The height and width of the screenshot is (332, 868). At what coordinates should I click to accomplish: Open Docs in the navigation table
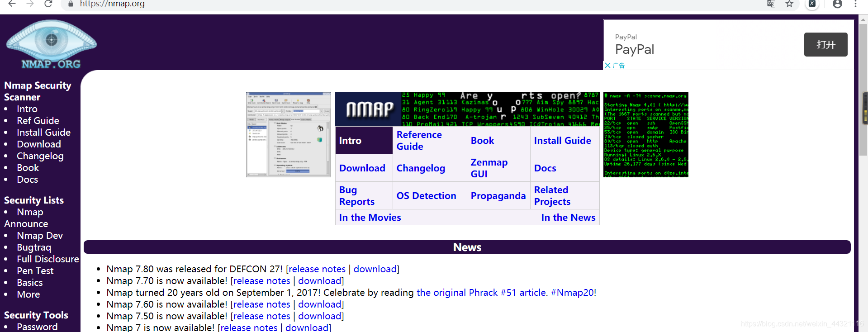(545, 168)
